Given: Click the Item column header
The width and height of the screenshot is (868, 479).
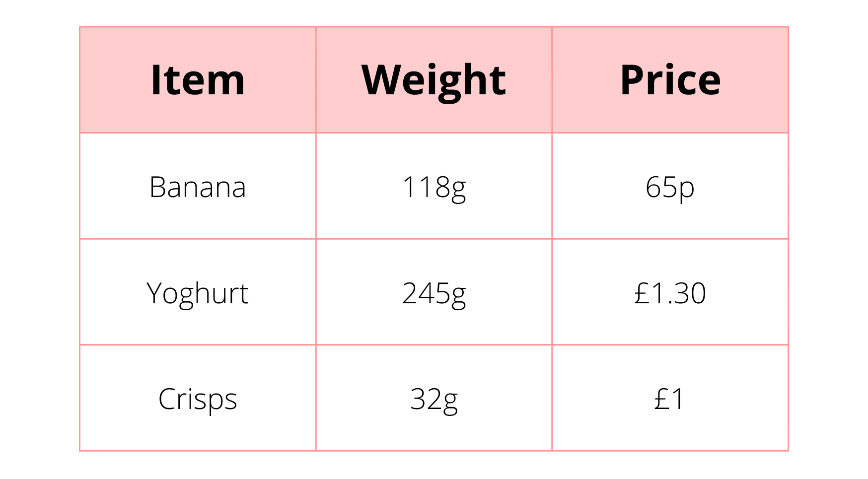Looking at the screenshot, I should point(198,80).
